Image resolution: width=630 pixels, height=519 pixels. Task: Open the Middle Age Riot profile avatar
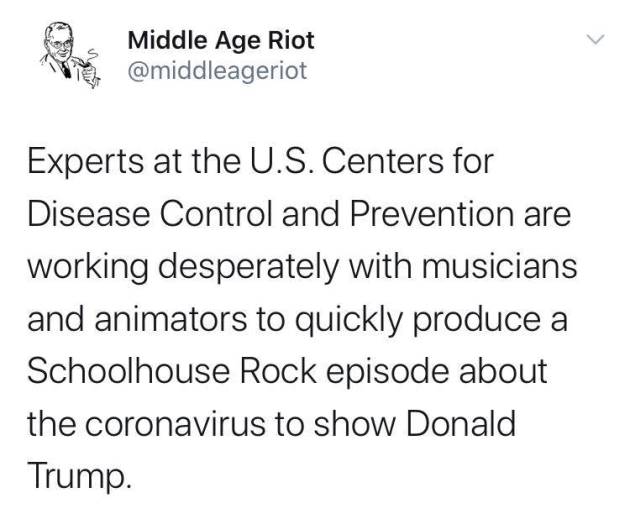[x=69, y=55]
